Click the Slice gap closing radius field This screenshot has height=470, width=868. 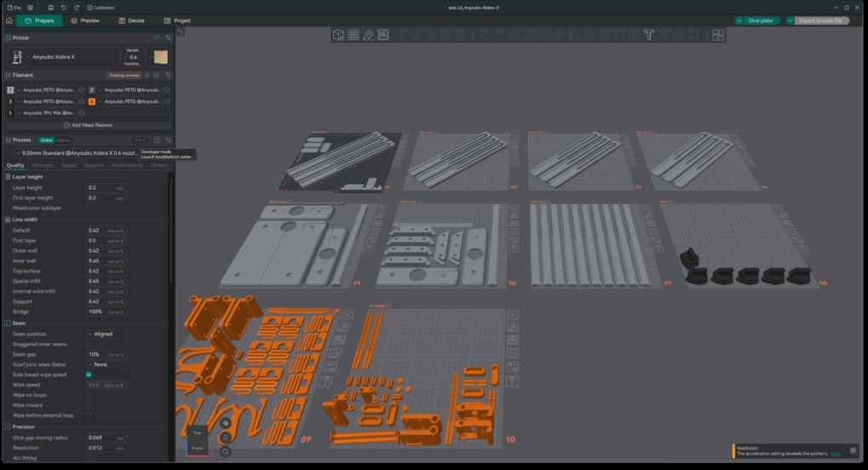[x=106, y=438]
